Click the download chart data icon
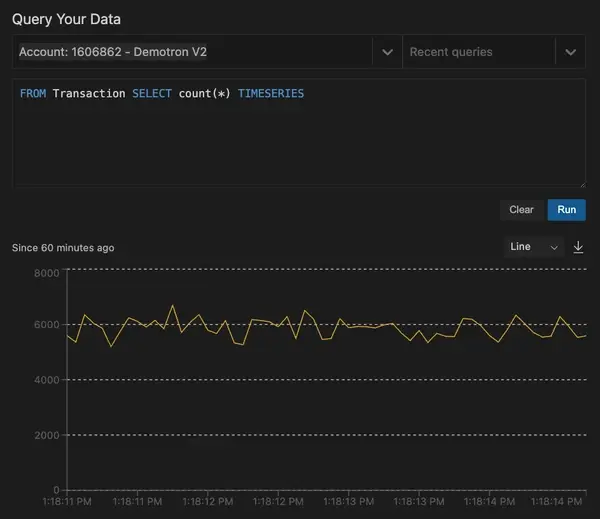Image resolution: width=600 pixels, height=519 pixels. coord(578,247)
